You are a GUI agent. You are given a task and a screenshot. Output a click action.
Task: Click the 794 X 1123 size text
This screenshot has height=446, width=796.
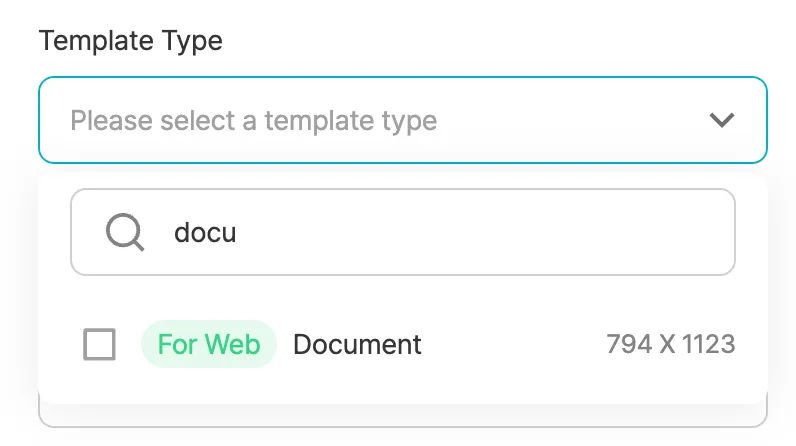[x=670, y=345]
